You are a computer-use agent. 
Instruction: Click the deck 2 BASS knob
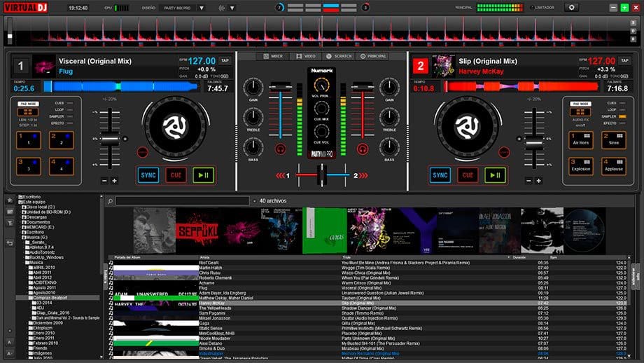click(x=389, y=147)
